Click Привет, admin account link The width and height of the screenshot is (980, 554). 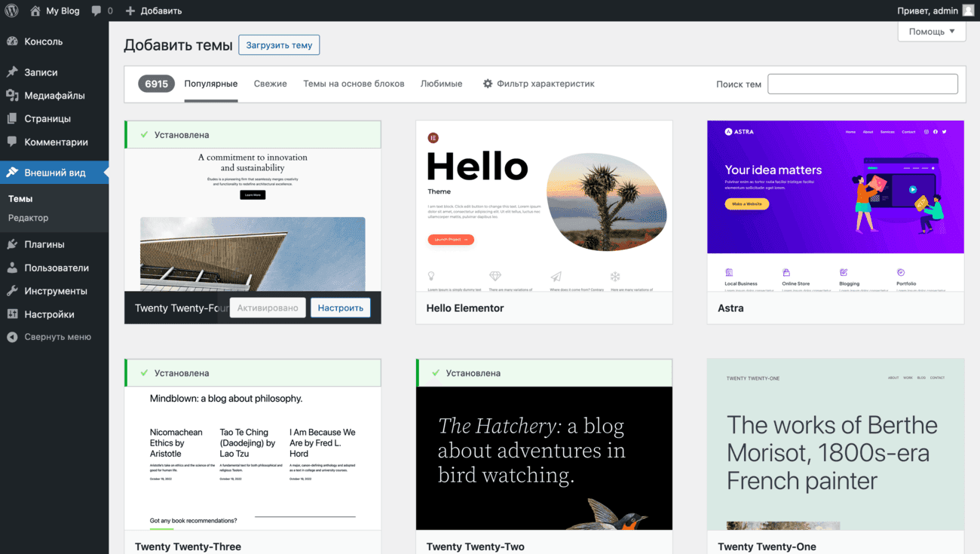click(x=927, y=11)
